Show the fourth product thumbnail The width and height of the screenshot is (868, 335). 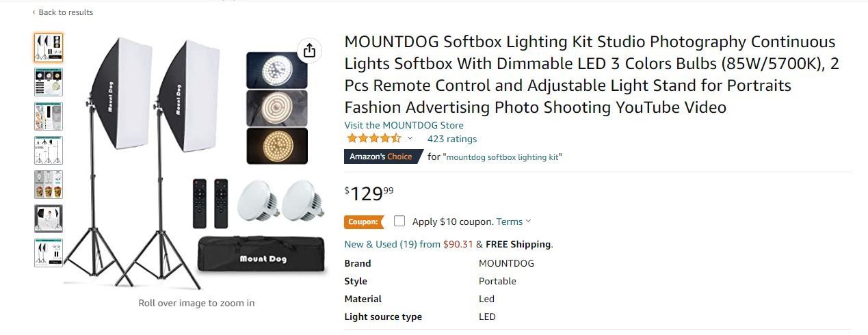coord(49,150)
